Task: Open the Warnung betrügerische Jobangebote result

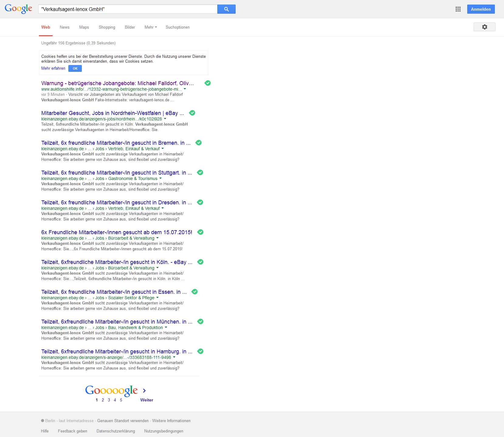Action: [x=117, y=83]
